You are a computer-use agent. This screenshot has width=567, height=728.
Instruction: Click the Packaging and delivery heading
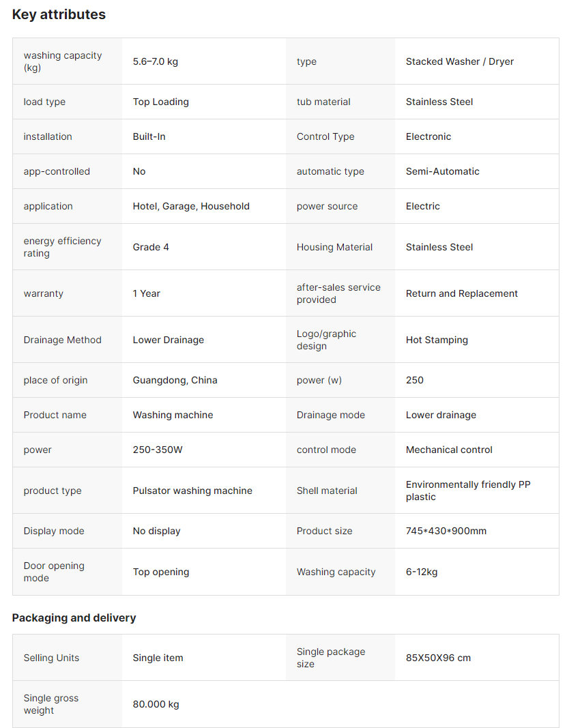[x=74, y=617]
